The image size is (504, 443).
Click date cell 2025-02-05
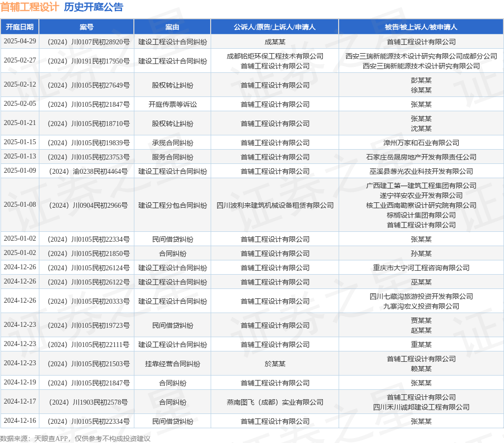20,103
